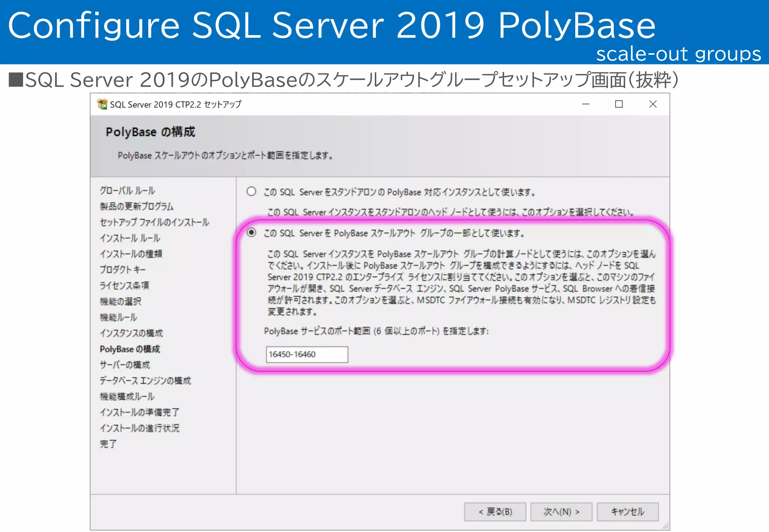Select the 完了 step in sidebar
The width and height of the screenshot is (769, 532).
coord(108,444)
